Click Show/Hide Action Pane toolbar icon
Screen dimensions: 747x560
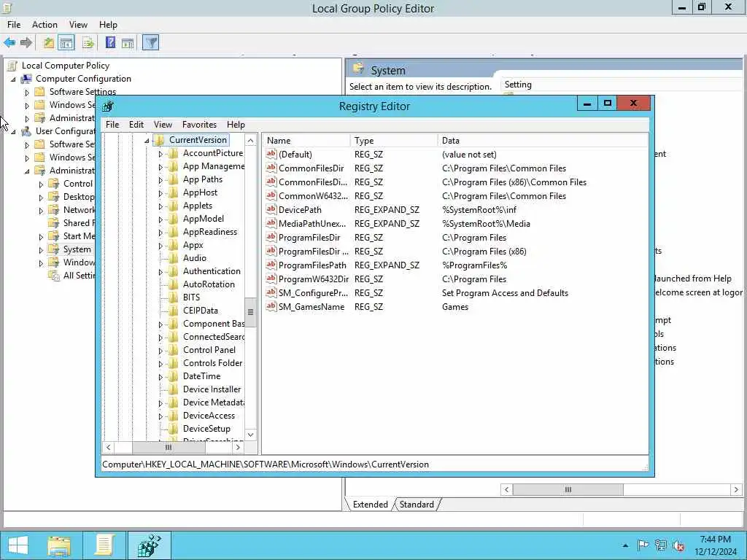pyautogui.click(x=128, y=43)
